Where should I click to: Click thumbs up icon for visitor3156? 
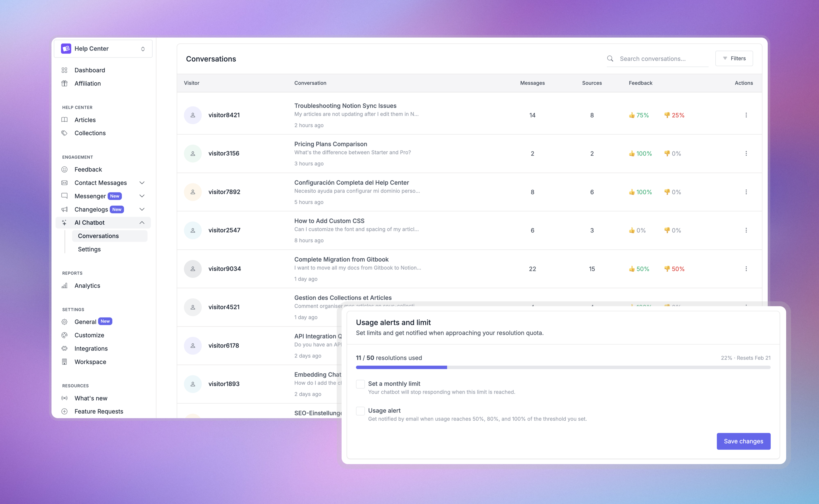(x=631, y=154)
